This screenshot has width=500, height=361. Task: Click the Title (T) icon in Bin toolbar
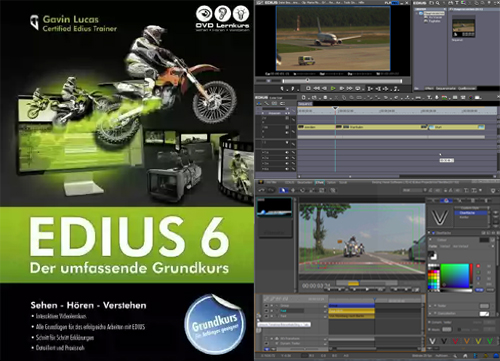point(457,3)
